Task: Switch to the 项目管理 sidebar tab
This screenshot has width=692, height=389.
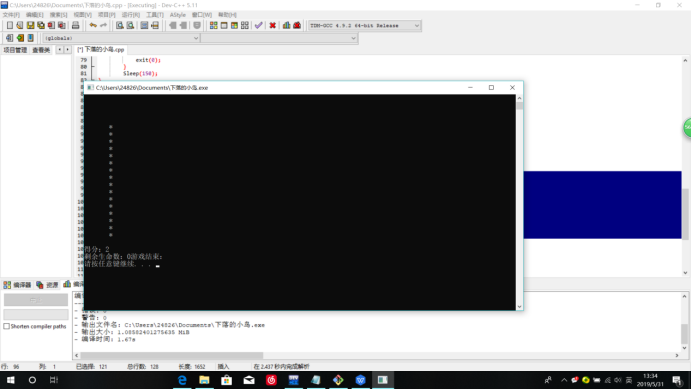Action: point(15,50)
